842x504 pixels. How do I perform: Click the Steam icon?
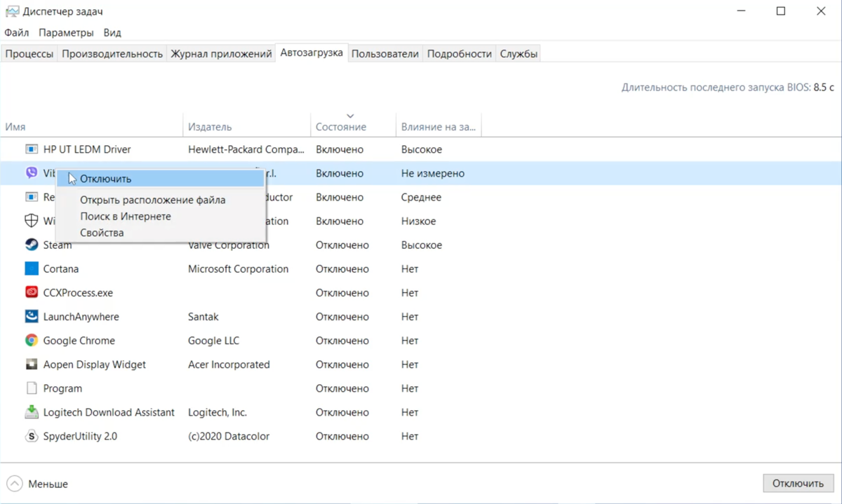coord(32,245)
